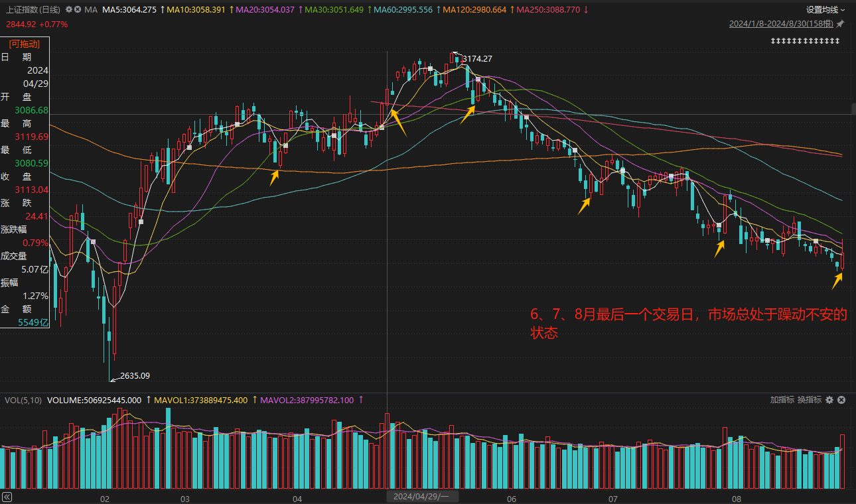Close the VOL indicator panel

click(x=841, y=400)
